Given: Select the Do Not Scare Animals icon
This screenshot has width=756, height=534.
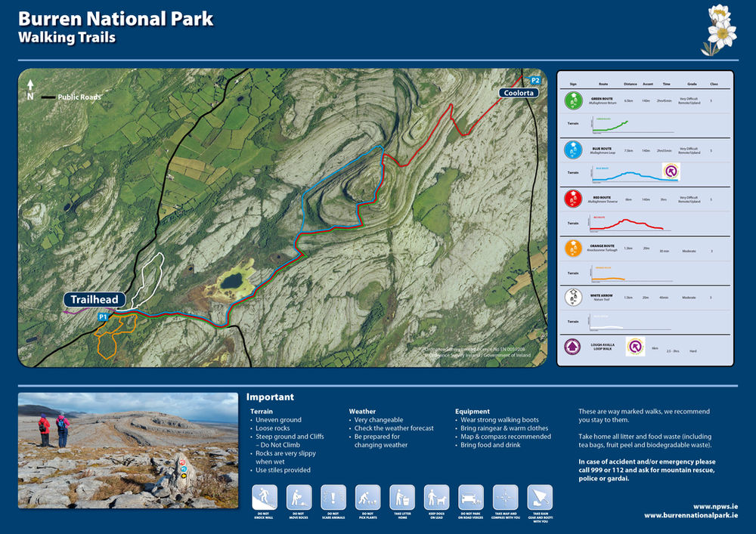Looking at the screenshot, I should coord(334,499).
